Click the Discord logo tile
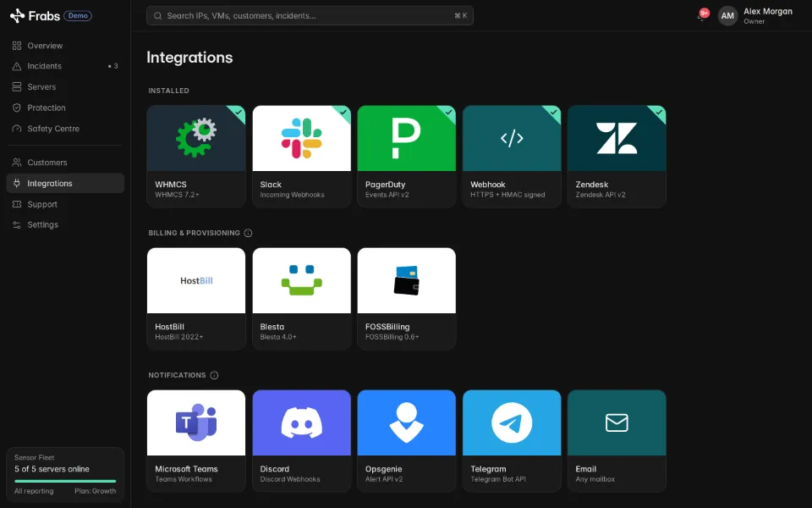Image resolution: width=812 pixels, height=508 pixels. [301, 423]
